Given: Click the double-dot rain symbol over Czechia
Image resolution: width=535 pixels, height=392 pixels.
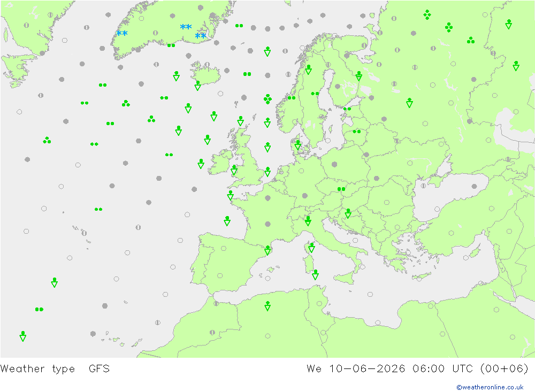Looking at the screenshot, I should click(341, 189).
